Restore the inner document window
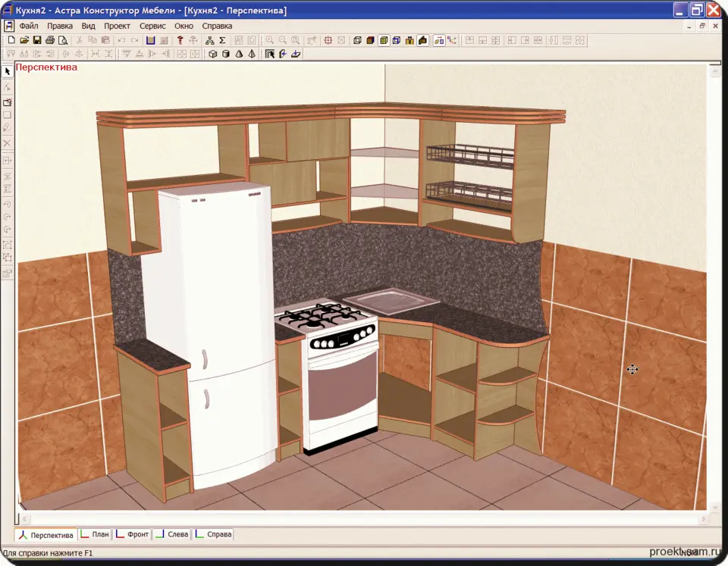The width and height of the screenshot is (728, 566). point(702,27)
